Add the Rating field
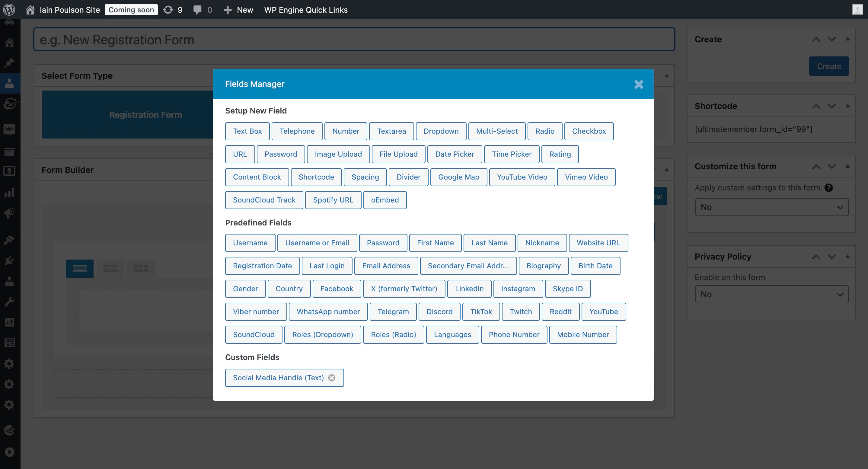 (560, 154)
